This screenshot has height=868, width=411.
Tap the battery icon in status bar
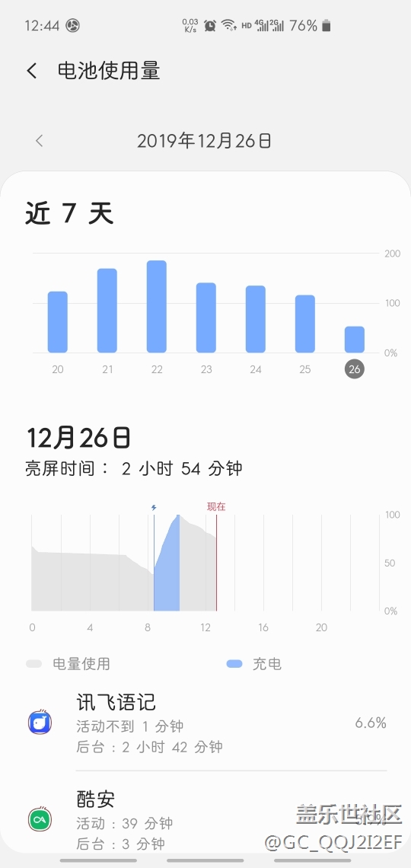click(x=327, y=25)
